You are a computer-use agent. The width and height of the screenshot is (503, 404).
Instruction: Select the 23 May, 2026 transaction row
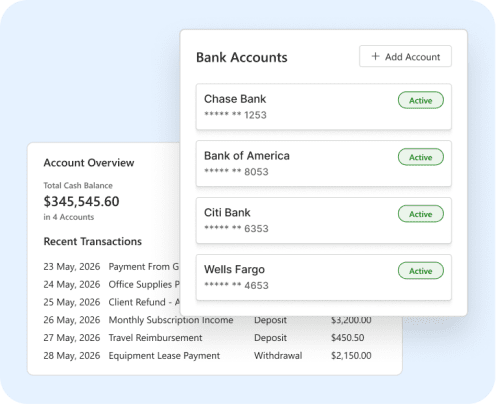pos(112,267)
